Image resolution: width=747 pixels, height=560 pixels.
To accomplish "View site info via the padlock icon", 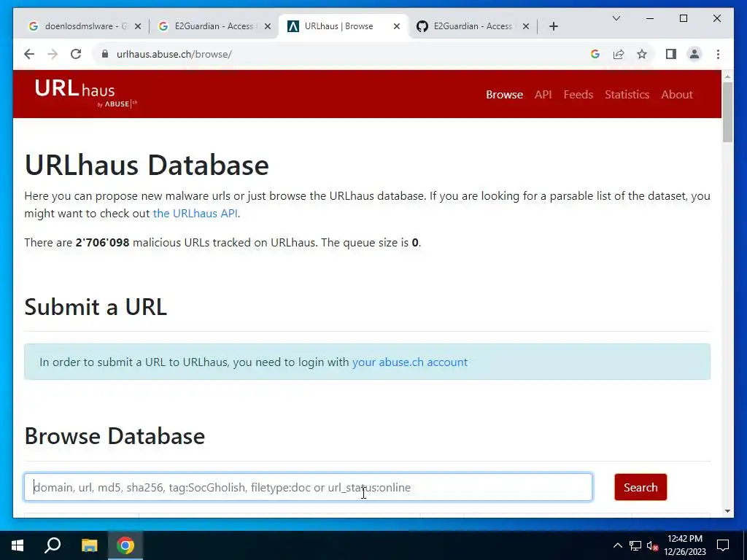I will coord(105,54).
